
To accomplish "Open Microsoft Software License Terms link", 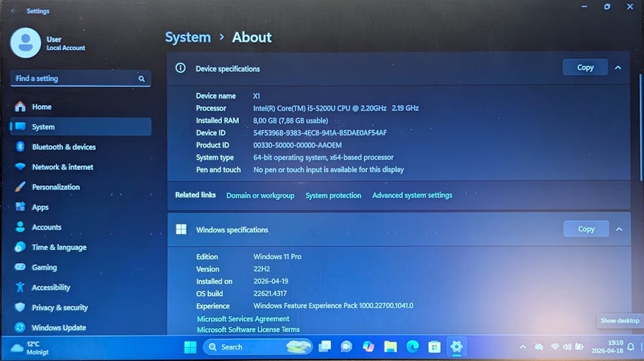I will coord(248,329).
